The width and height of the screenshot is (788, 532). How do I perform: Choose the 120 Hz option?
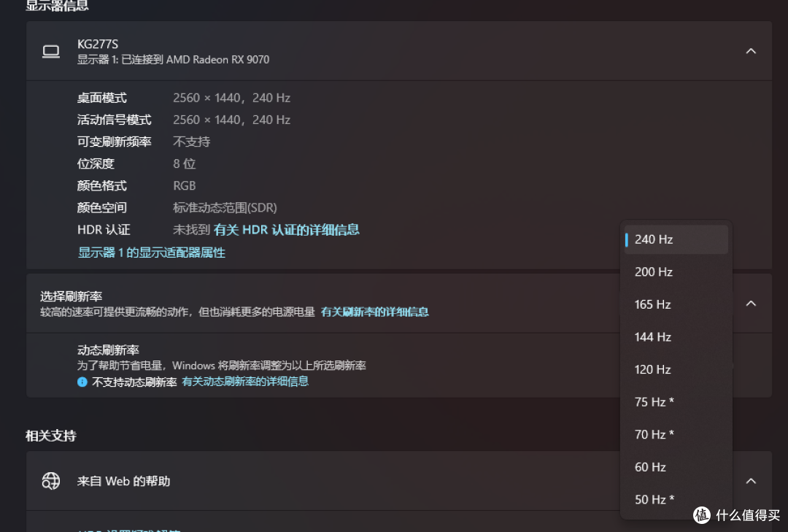(676, 369)
